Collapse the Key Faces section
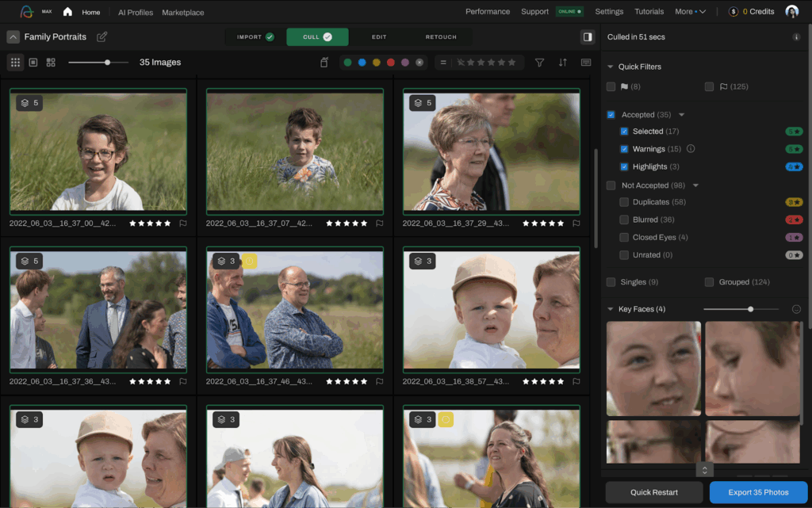812x508 pixels. pos(611,309)
